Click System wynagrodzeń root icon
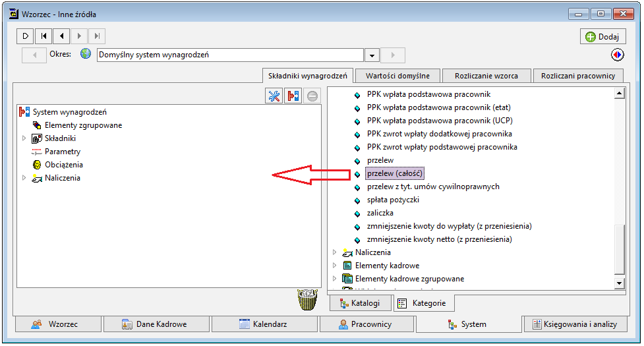This screenshot has height=346, width=644. tap(24, 111)
